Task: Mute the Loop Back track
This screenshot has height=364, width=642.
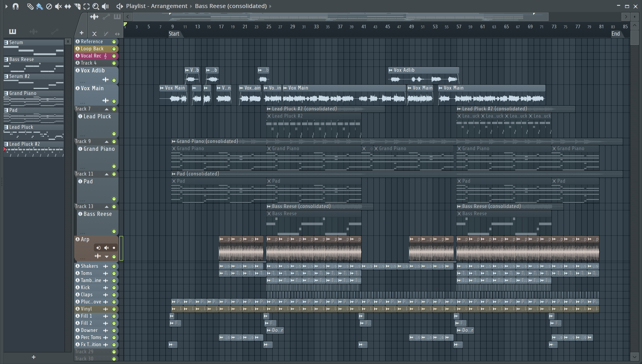Action: 114,49
